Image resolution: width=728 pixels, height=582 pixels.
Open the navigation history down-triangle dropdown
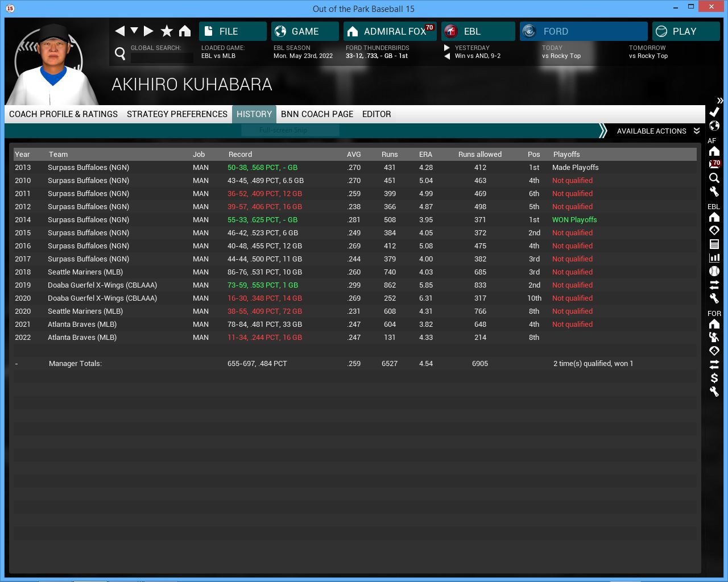(x=134, y=31)
